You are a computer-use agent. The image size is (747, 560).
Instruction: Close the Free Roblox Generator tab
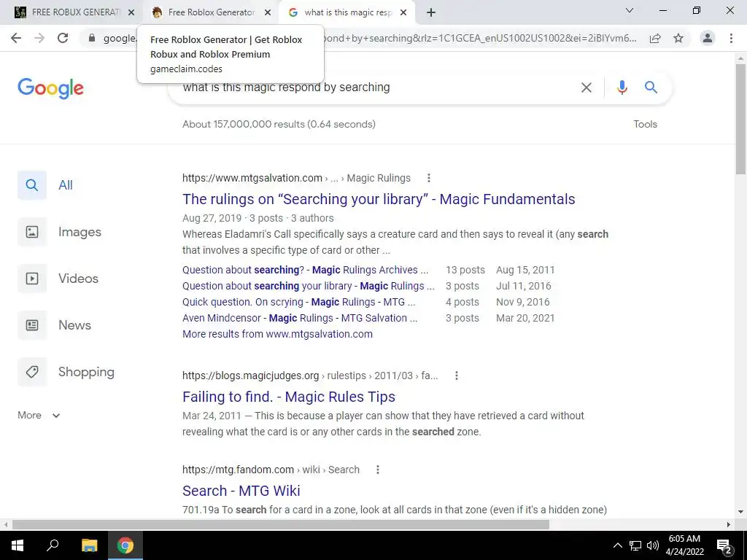click(268, 13)
